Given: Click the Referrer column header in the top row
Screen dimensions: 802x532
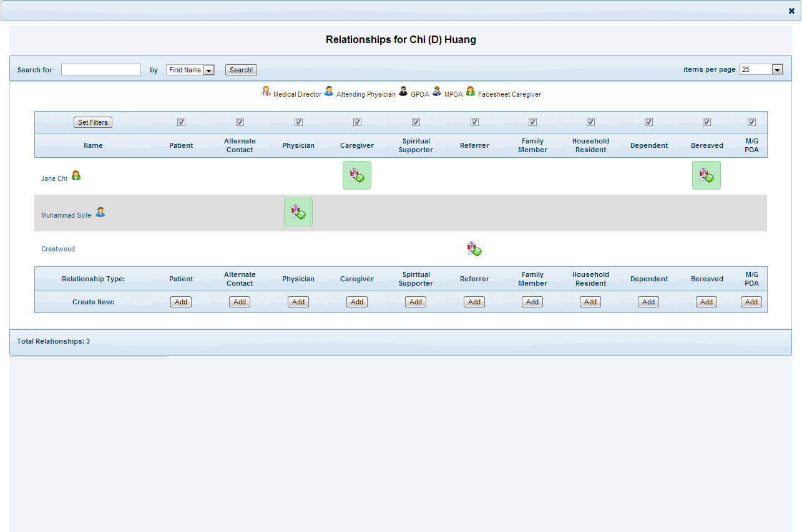Looking at the screenshot, I should pos(474,145).
